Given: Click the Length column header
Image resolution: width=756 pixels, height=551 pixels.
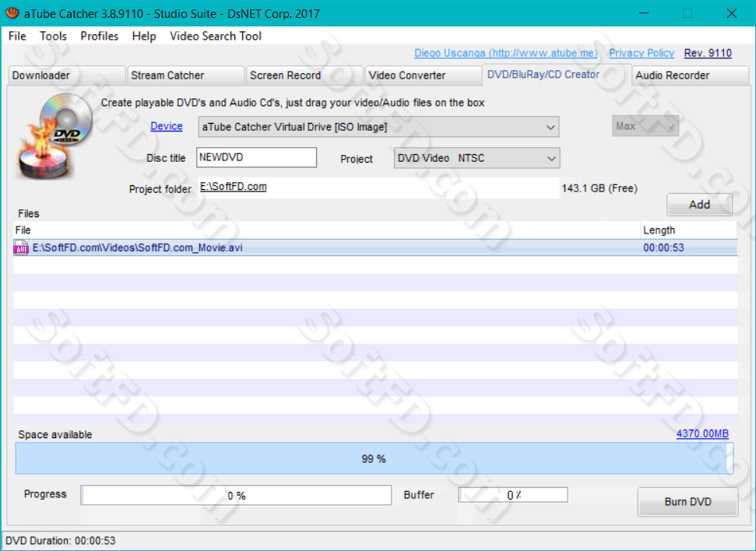Looking at the screenshot, I should coord(689,230).
